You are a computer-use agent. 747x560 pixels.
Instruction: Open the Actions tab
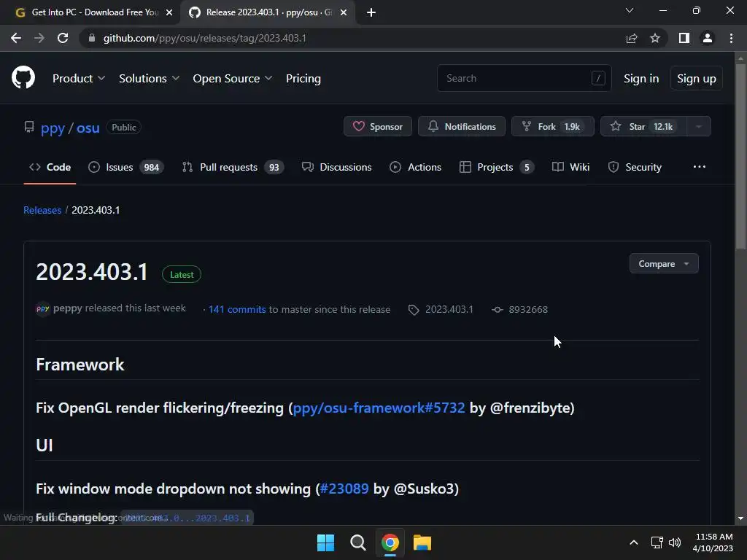[415, 167]
